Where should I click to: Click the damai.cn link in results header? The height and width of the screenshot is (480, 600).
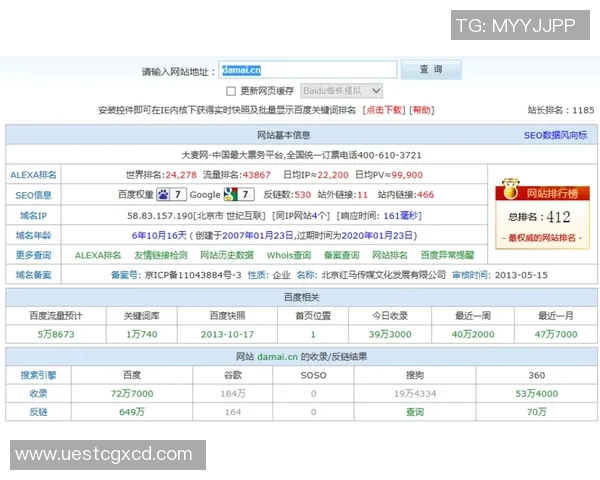277,357
